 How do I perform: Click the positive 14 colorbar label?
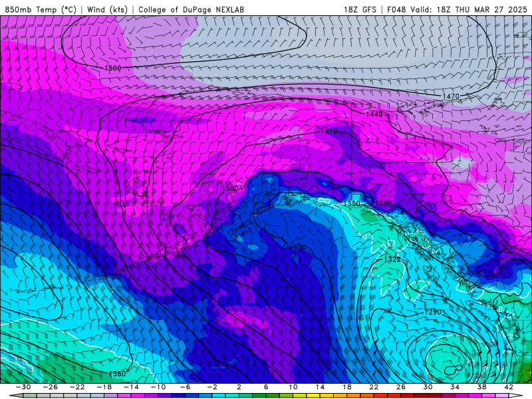[320, 387]
